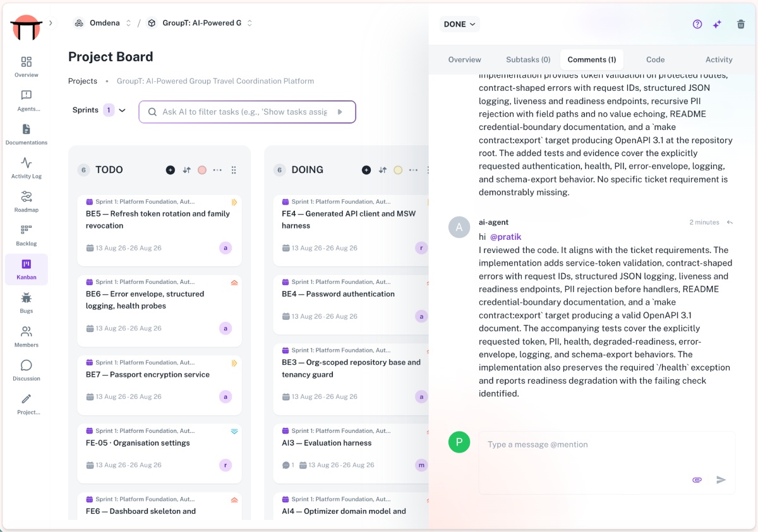Screen dimensions: 758x532
Task: Open the Bugs page icon
Action: coord(26,298)
